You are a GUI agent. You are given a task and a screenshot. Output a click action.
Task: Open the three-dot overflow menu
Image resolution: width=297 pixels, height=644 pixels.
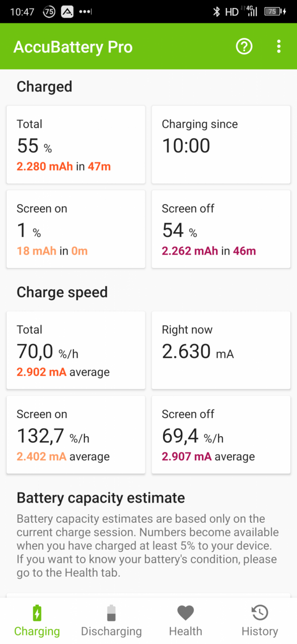pos(279,47)
